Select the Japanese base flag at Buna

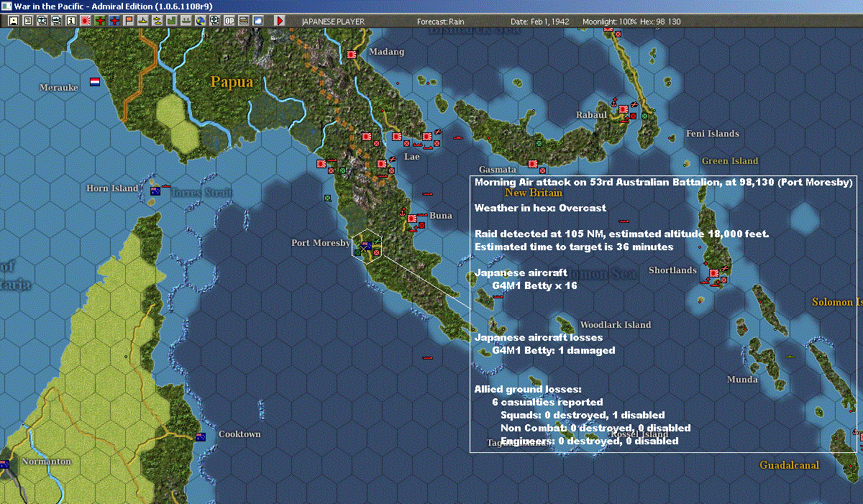tap(412, 219)
